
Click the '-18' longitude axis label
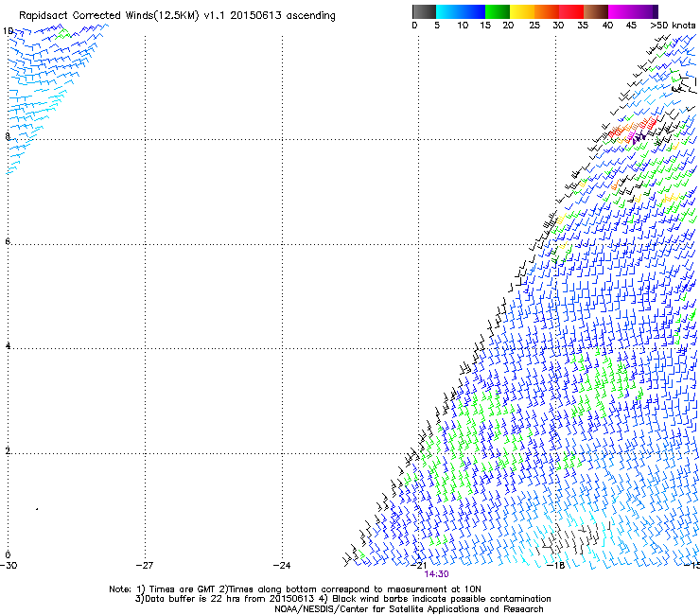point(555,566)
